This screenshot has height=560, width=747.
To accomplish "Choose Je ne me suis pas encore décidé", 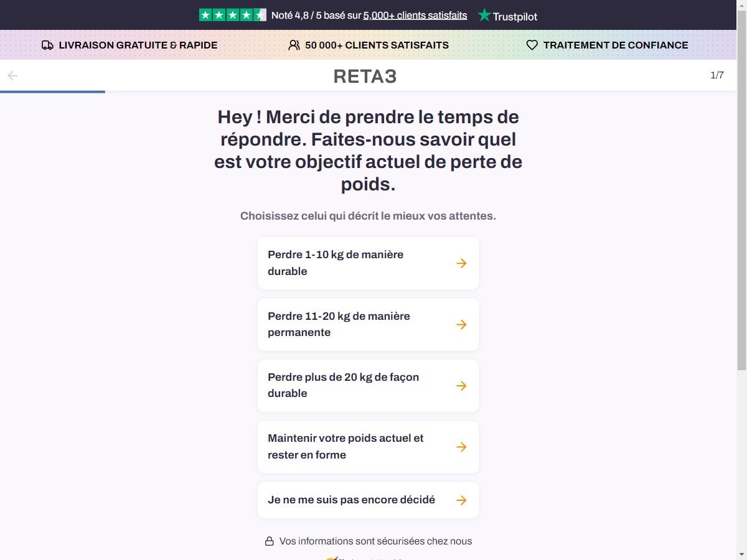I will [369, 500].
